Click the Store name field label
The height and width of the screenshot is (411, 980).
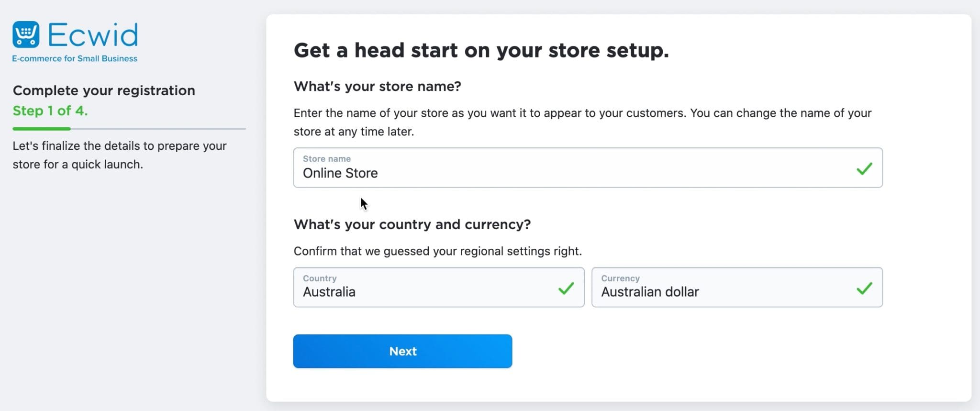[x=327, y=158]
